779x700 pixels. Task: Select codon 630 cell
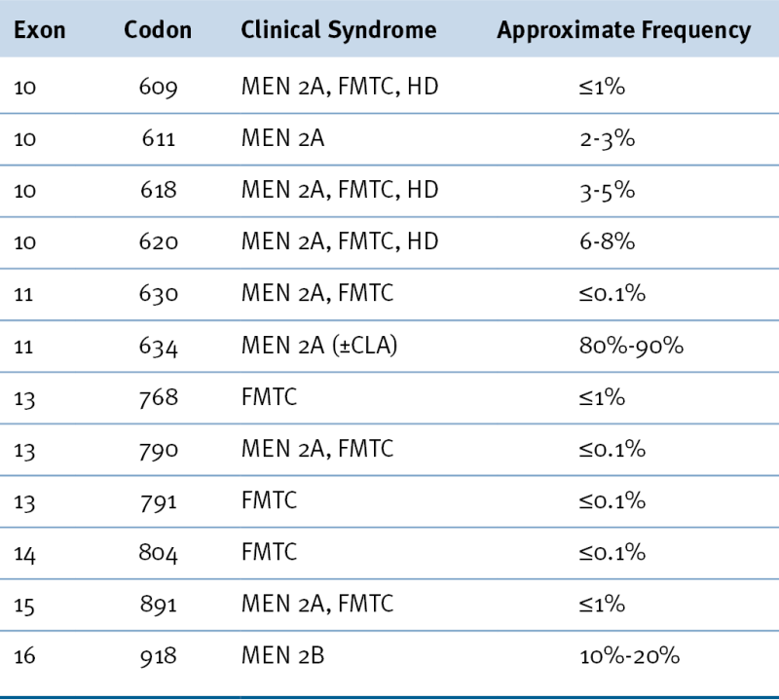(x=158, y=294)
